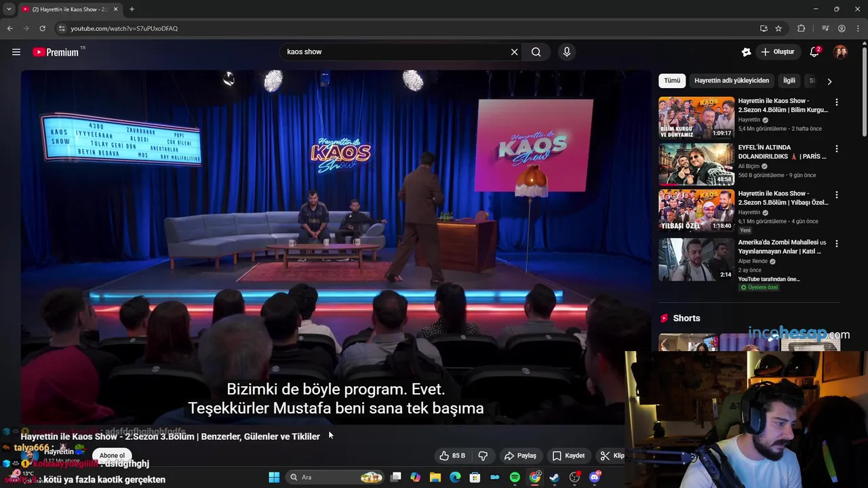Open options for the 2.Sezon 4.Bölüm video
868x488 pixels.
(837, 102)
